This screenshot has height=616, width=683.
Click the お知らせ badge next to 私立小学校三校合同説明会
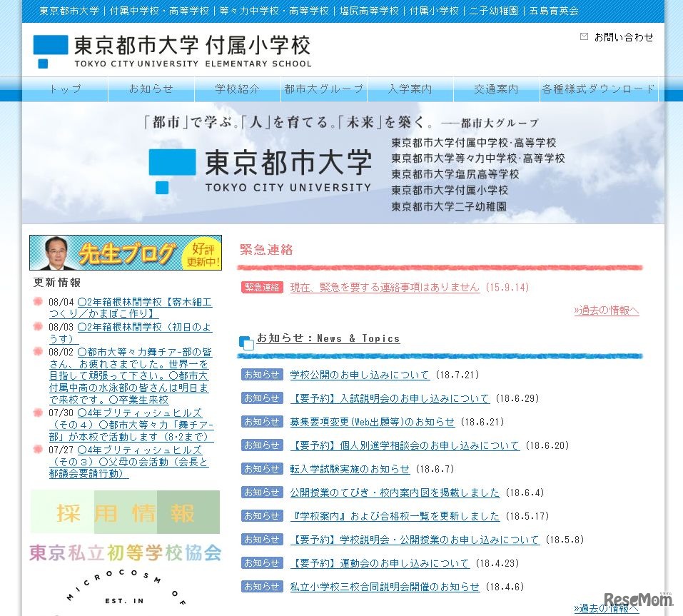pyautogui.click(x=262, y=586)
